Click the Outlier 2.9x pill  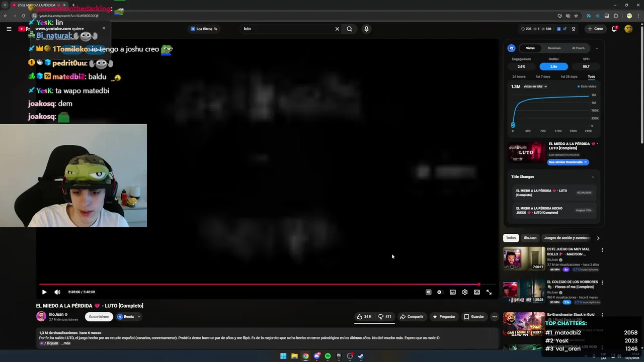tap(553, 66)
